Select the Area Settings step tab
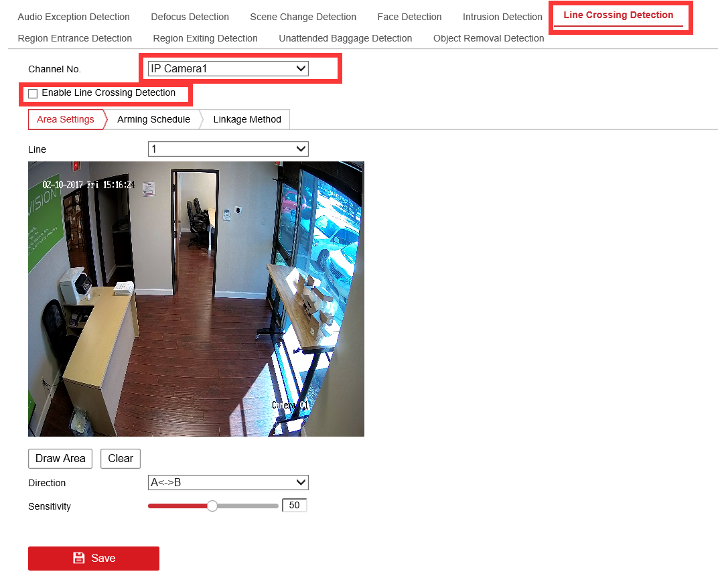The width and height of the screenshot is (718, 588). coord(66,119)
